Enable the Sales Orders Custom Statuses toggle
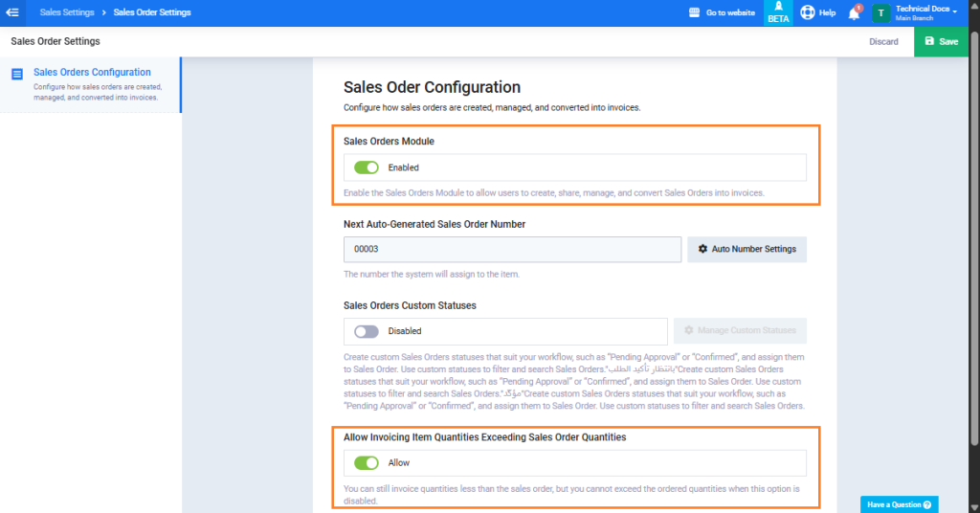This screenshot has height=513, width=980. tap(367, 331)
